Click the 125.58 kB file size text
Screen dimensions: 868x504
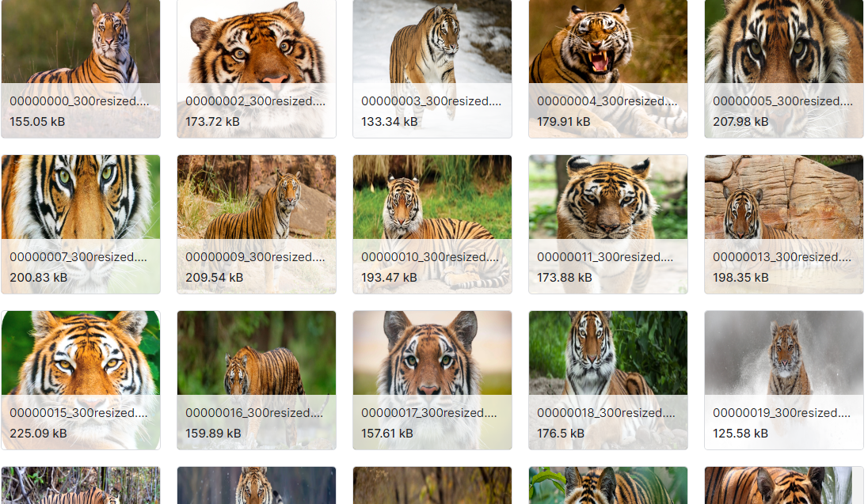coord(740,433)
